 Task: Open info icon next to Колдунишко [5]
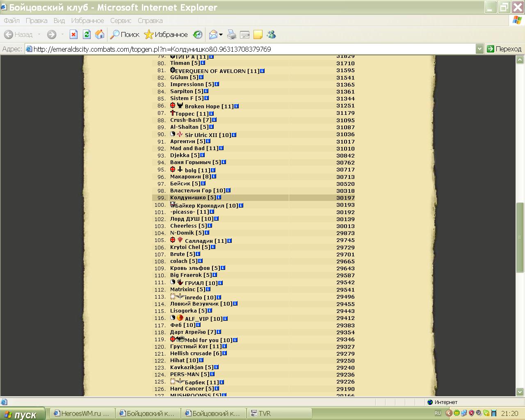tap(219, 197)
